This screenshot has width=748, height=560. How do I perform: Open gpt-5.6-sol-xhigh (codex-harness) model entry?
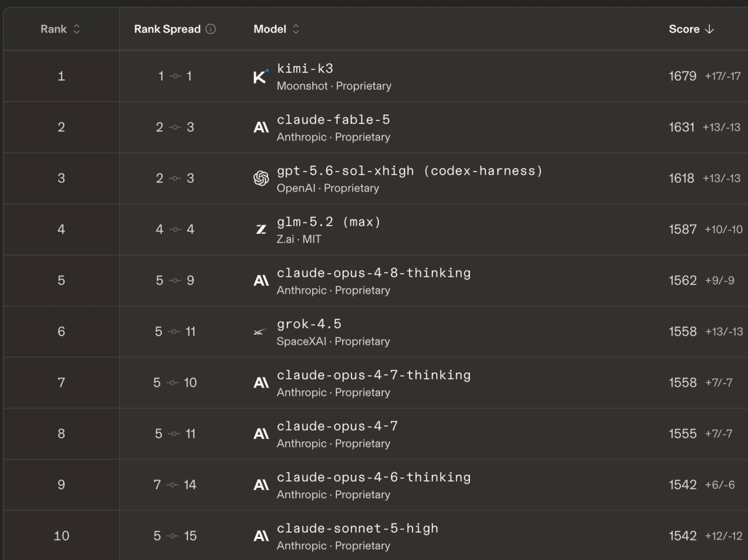pos(410,171)
